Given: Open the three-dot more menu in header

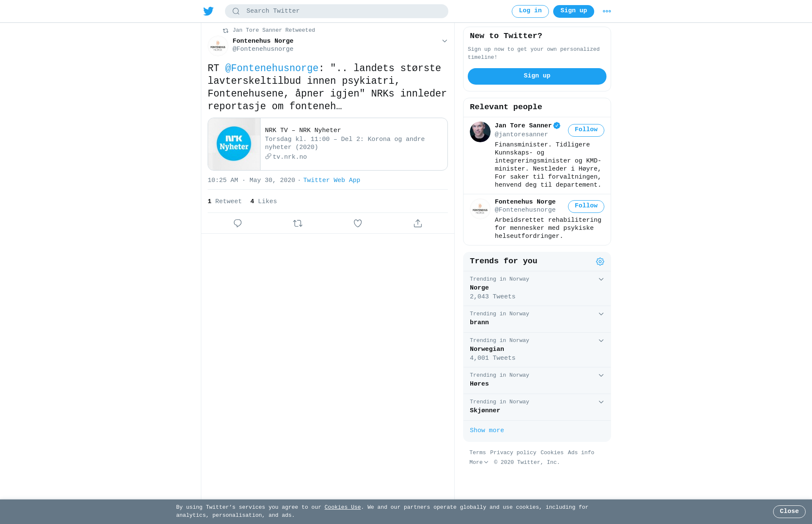Looking at the screenshot, I should 607,11.
